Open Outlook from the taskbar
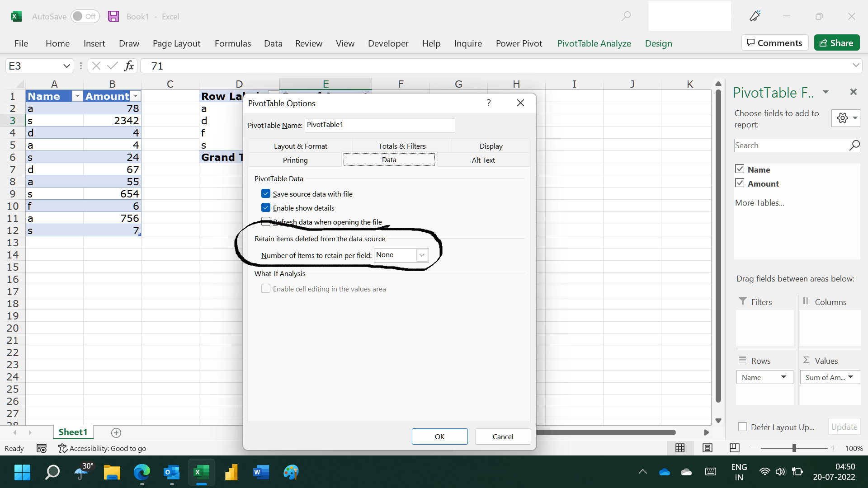 (172, 472)
